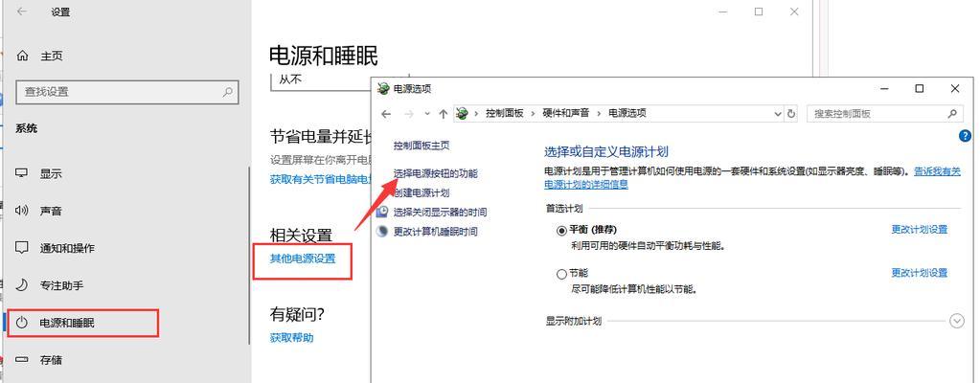The width and height of the screenshot is (980, 383).
Task: Focus the 搜索控制面板 search field
Action: [884, 114]
